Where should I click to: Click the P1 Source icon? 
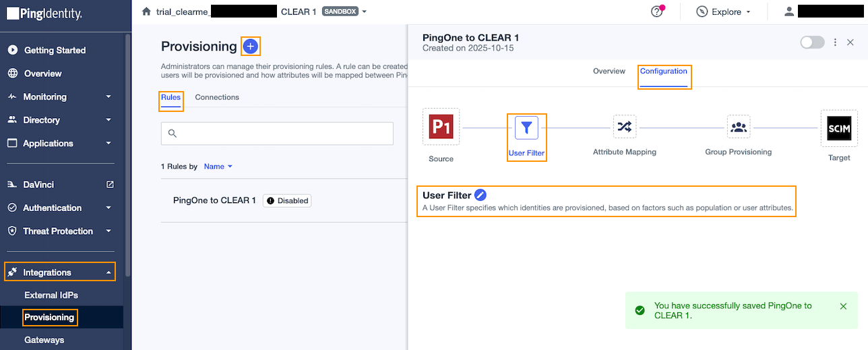pyautogui.click(x=441, y=127)
